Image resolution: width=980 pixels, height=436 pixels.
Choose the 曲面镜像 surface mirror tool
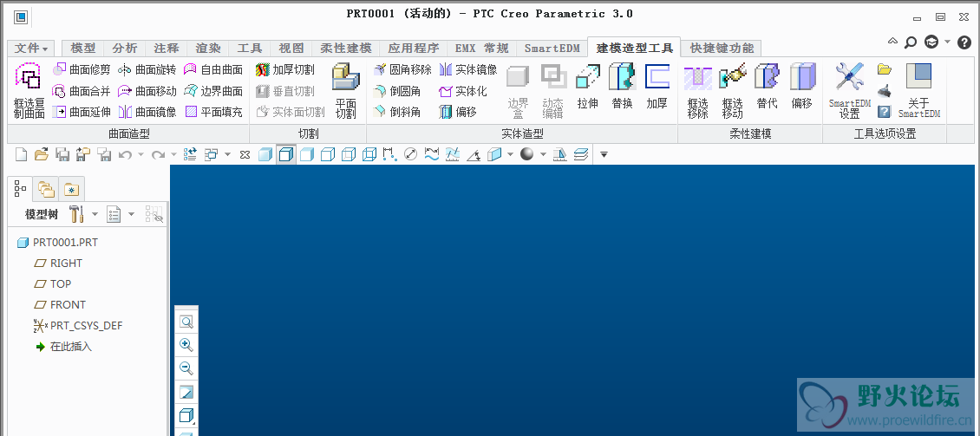[147, 112]
